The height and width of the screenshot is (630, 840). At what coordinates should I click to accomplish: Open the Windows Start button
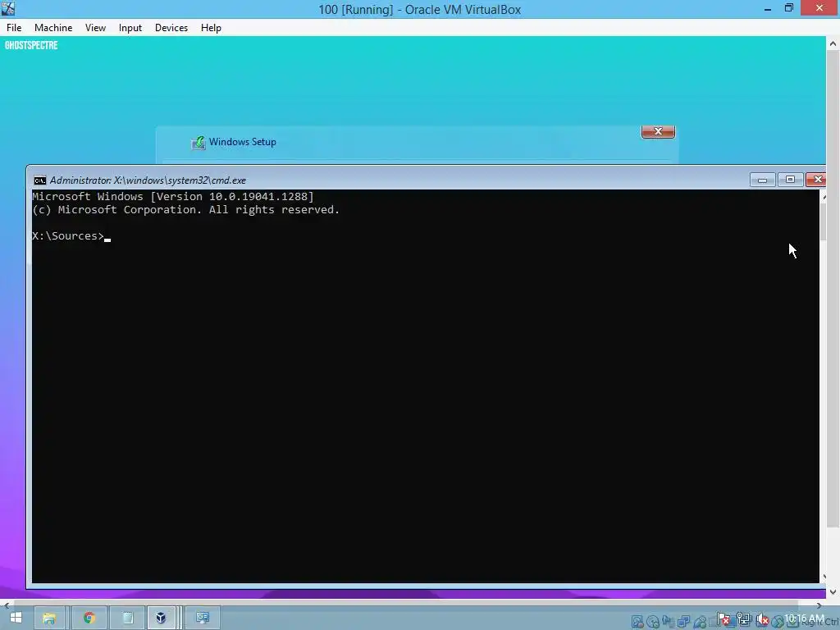(16, 619)
